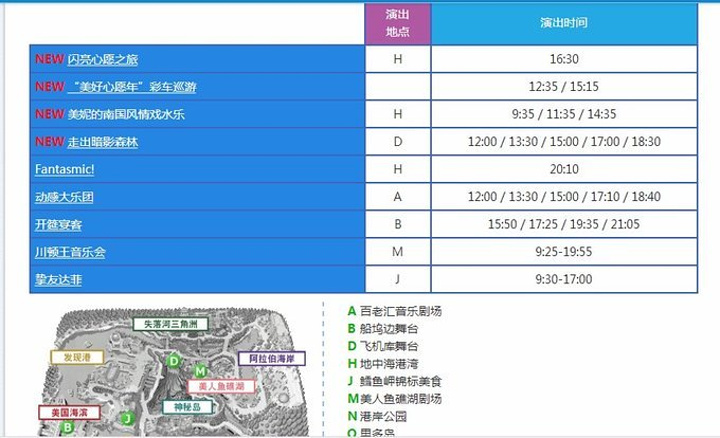
Task: Select the 发现港 area label on the map
Action: pyautogui.click(x=77, y=356)
